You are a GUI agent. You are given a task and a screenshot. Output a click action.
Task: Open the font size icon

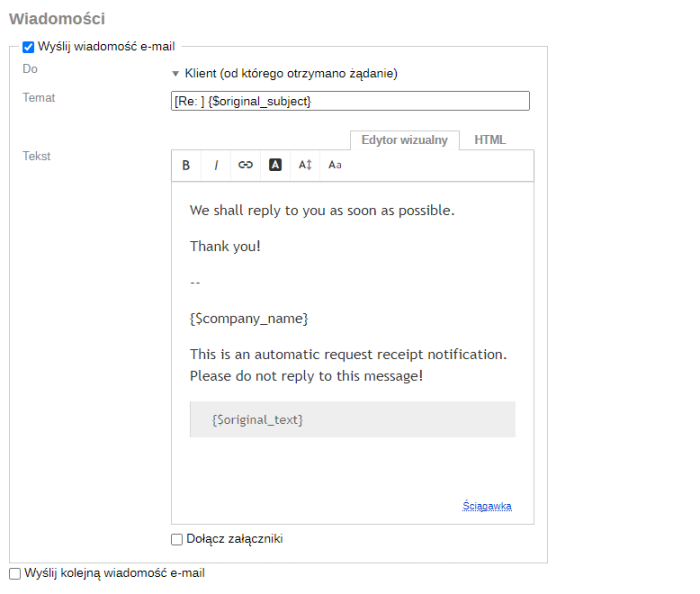(x=305, y=165)
